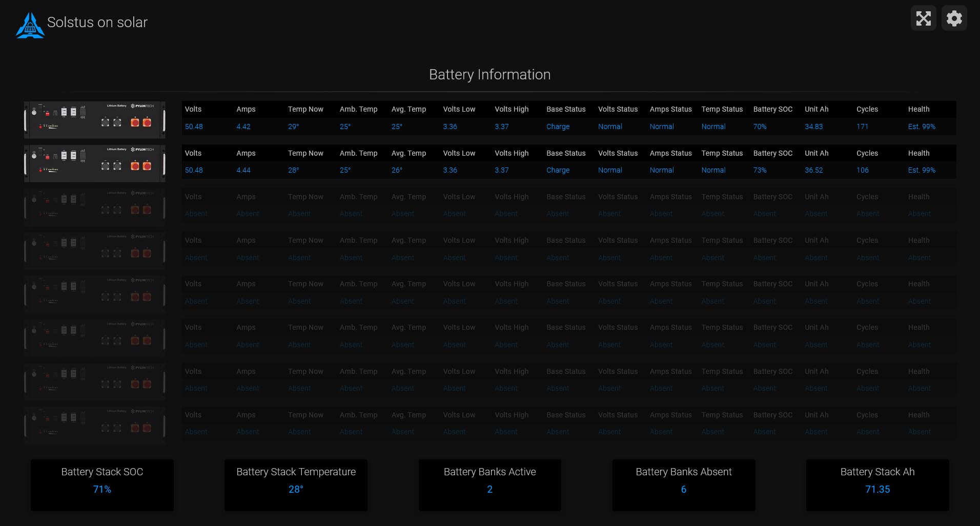Open the settings gear
The image size is (980, 526).
coord(954,18)
